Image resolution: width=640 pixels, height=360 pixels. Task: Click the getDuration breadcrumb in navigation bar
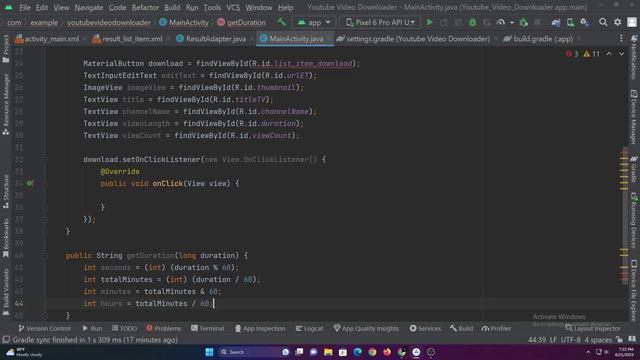pos(241,22)
